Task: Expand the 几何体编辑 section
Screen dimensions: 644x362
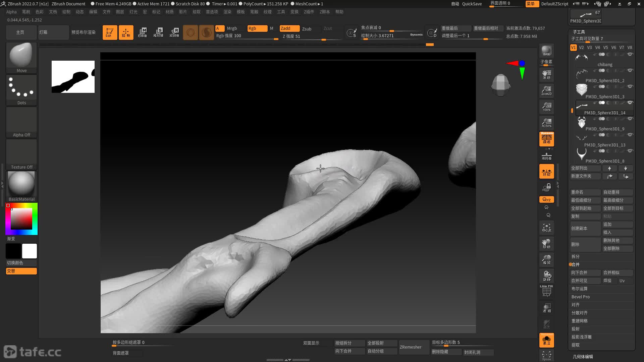Action: pos(583,357)
